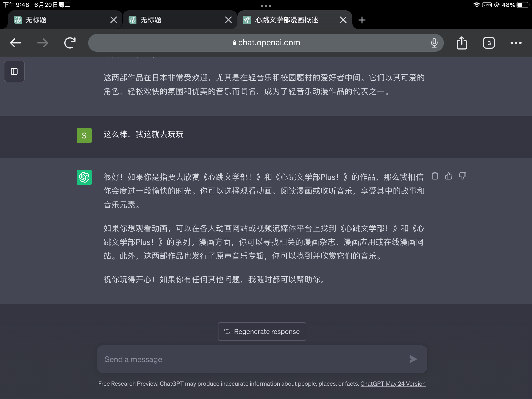The width and height of the screenshot is (532, 399).
Task: Activate voice search in the address bar
Action: 434,42
